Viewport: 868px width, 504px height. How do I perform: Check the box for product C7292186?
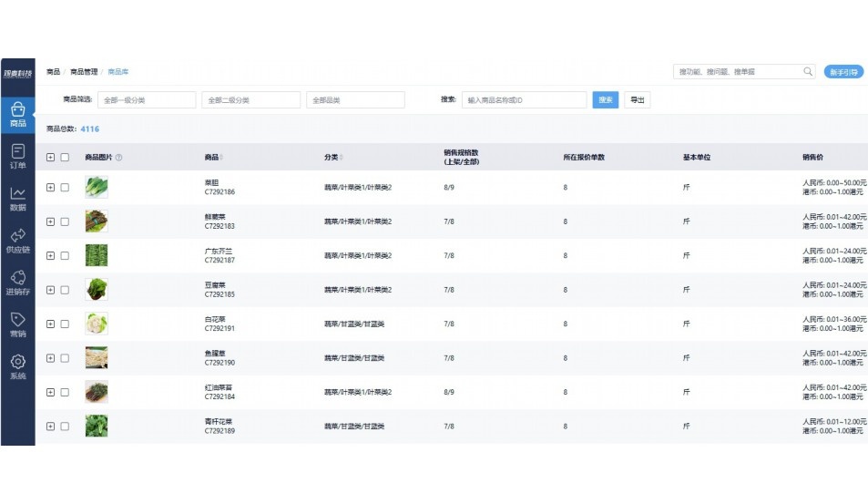tap(65, 188)
